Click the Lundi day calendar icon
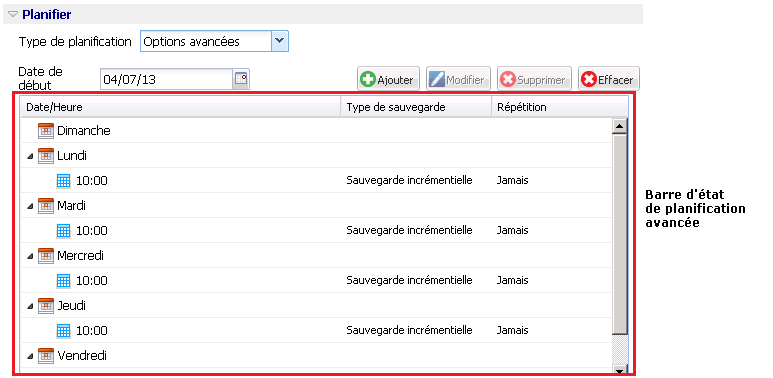 46,156
